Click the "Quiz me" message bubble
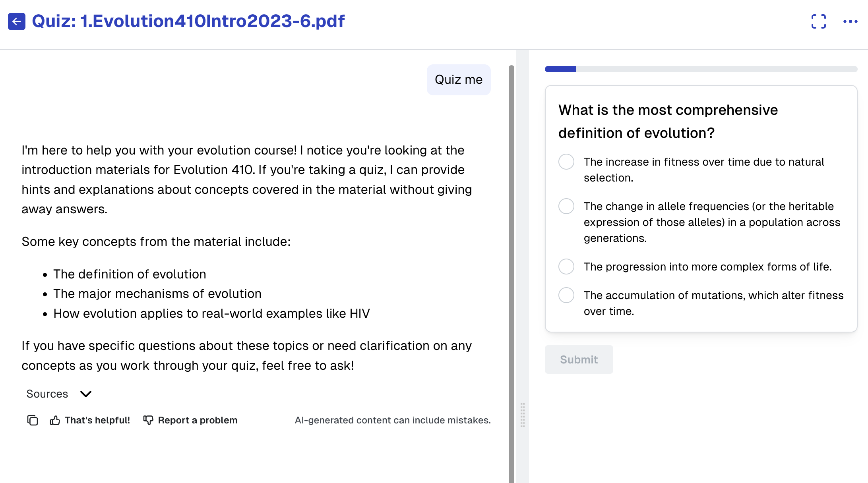The height and width of the screenshot is (483, 868). tap(458, 80)
